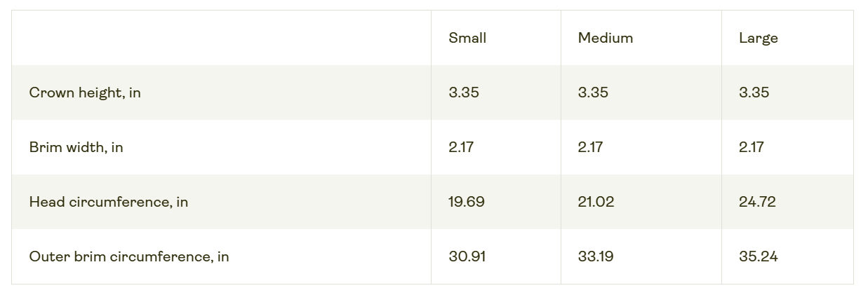Click Medium brim width value 2.17
Image resolution: width=868 pixels, height=295 pixels.
click(x=590, y=147)
